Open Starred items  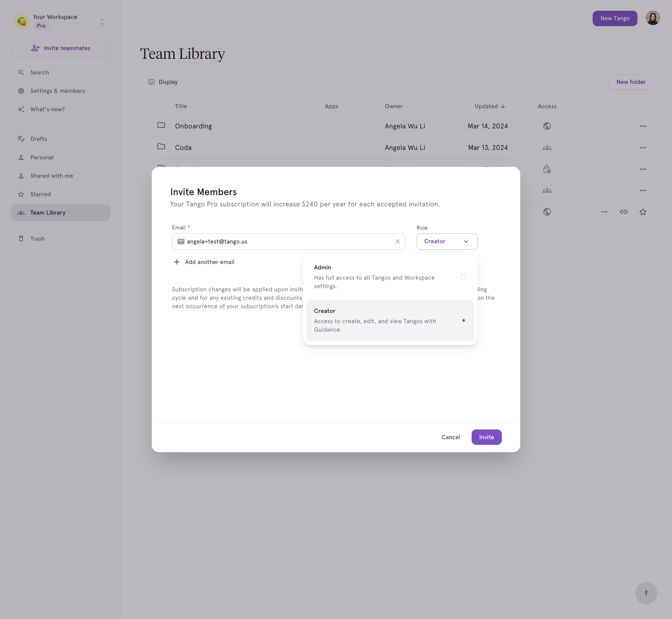[x=61, y=194]
